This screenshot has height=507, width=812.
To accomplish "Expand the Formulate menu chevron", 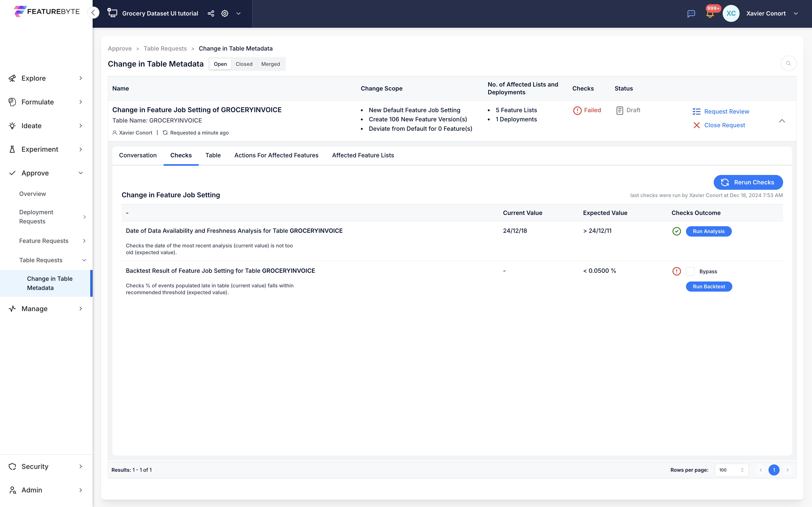I will 81,102.
